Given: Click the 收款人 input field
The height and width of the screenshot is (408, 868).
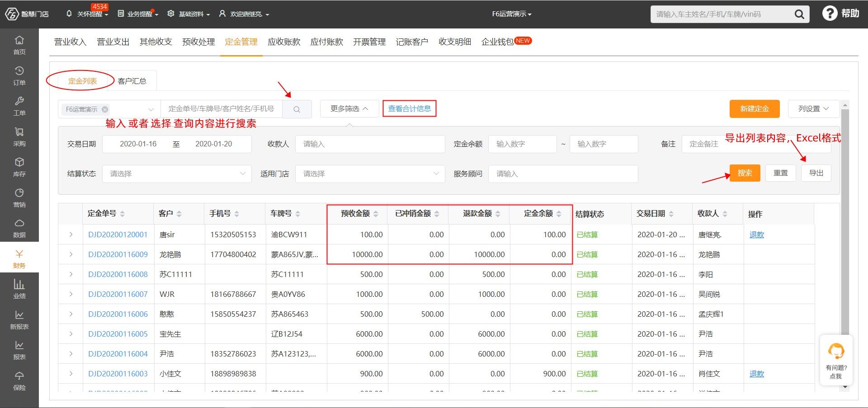Looking at the screenshot, I should coord(370,144).
